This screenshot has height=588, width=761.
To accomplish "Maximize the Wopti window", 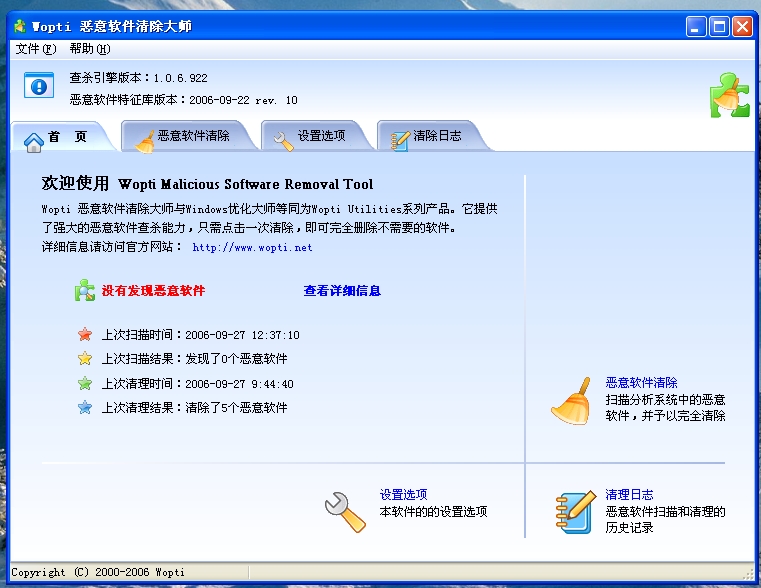I will click(x=719, y=27).
